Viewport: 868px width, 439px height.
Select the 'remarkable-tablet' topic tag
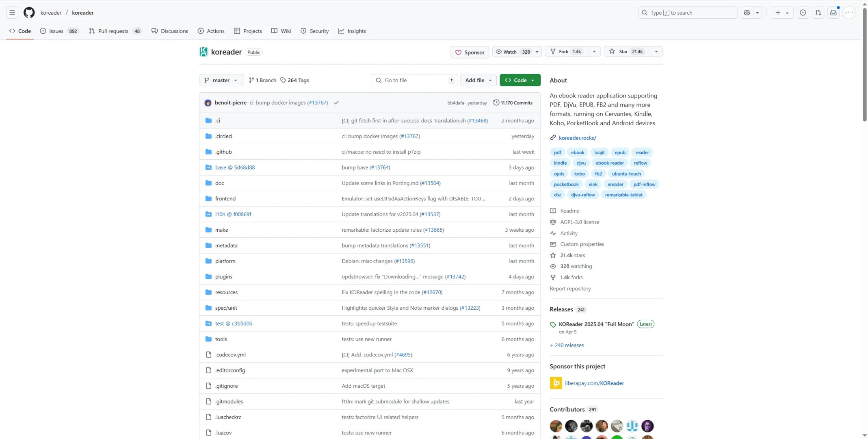coord(623,195)
